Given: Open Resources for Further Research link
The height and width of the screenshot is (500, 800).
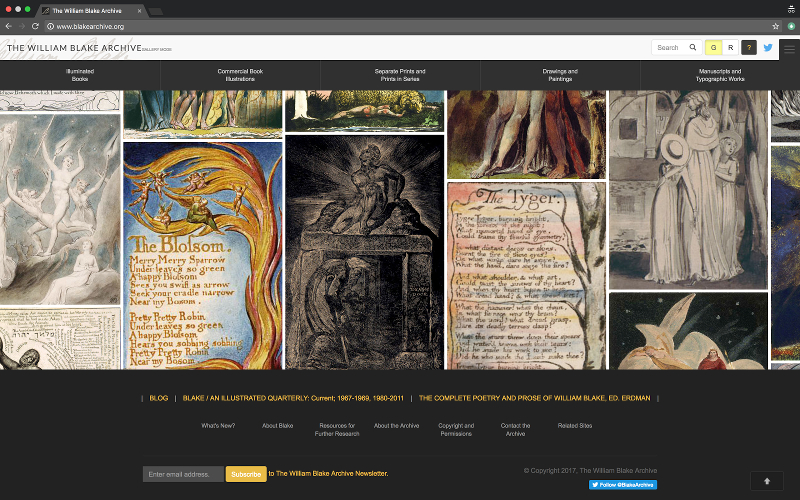Looking at the screenshot, I should (337, 430).
